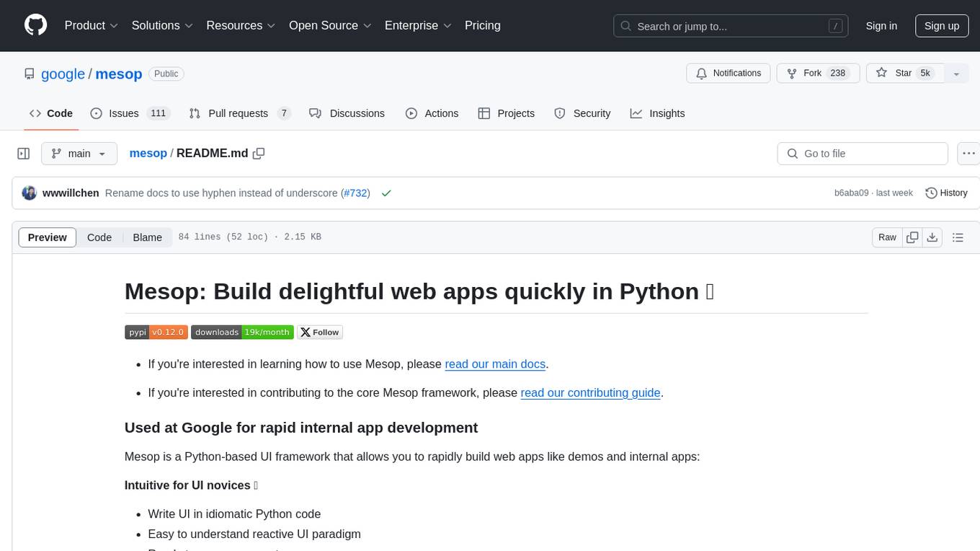Open the Pull requests tab
The height and width of the screenshot is (551, 980).
(239, 113)
